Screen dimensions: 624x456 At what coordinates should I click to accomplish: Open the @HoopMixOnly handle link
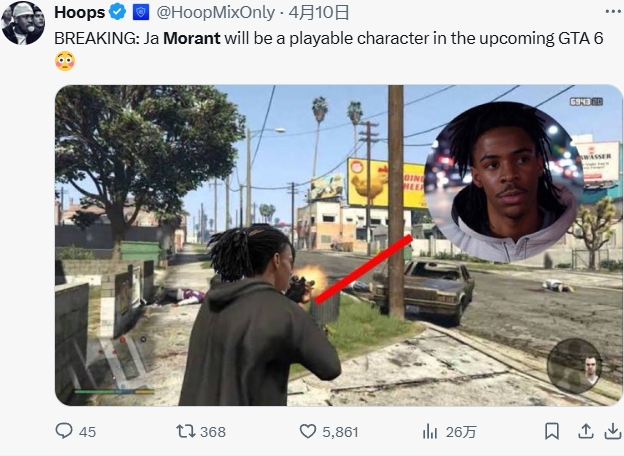click(215, 13)
